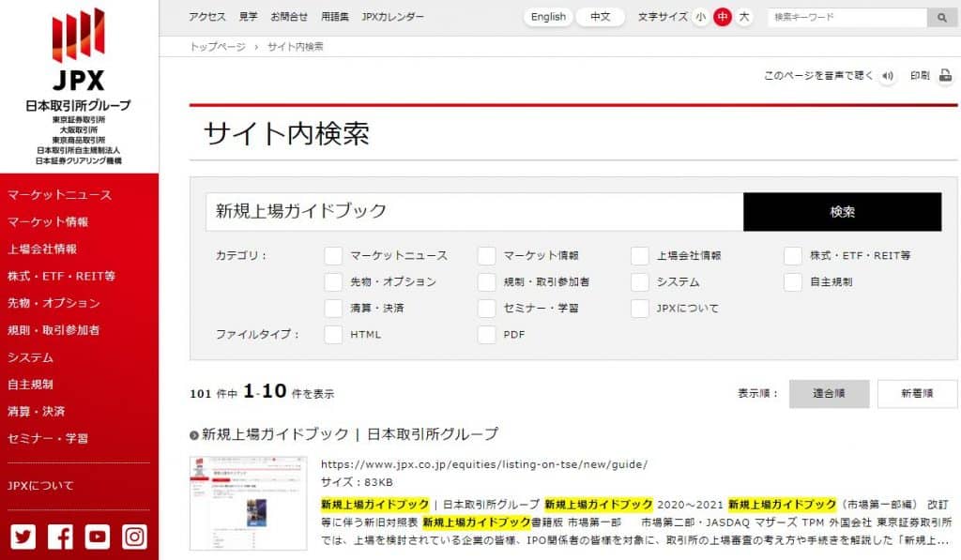Check the JPXについて category checkbox

640,309
